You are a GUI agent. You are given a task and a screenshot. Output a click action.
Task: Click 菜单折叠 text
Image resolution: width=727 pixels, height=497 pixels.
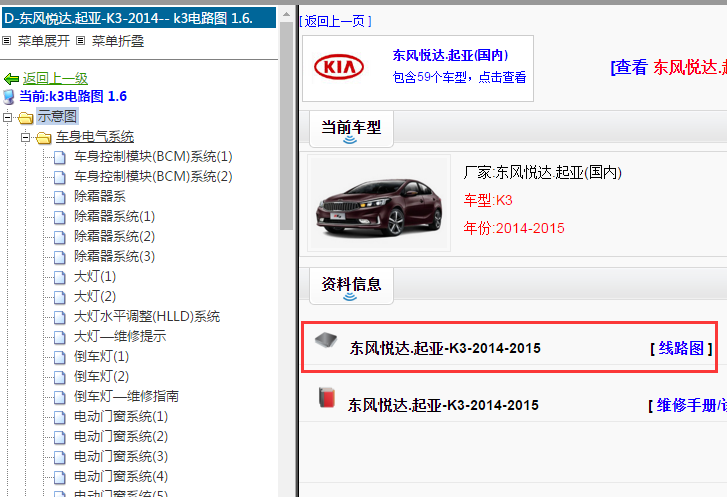pos(118,41)
